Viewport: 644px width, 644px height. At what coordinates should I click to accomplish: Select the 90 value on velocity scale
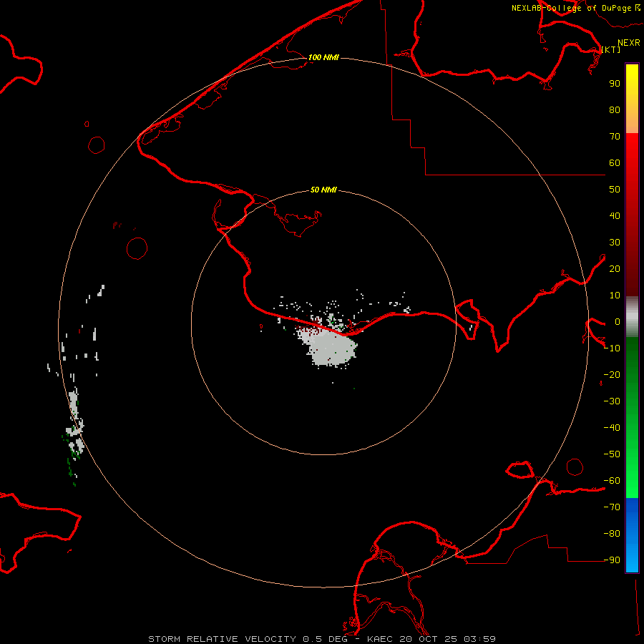coord(615,84)
